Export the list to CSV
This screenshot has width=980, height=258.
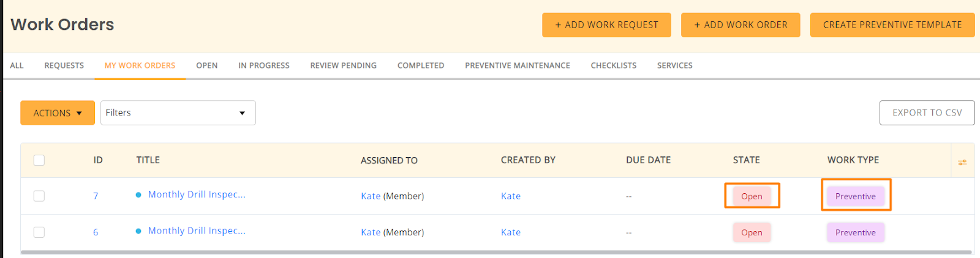927,113
